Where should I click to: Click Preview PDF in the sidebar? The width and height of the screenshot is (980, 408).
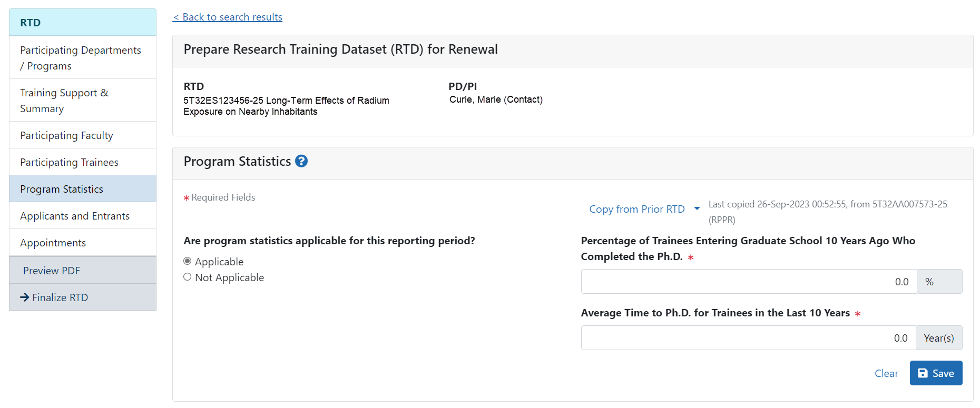pyautogui.click(x=52, y=271)
